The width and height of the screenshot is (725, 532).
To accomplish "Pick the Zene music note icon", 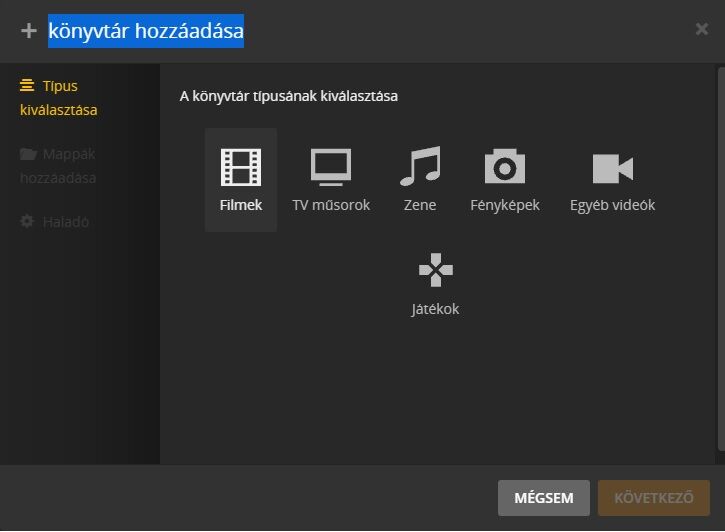I will pyautogui.click(x=420, y=166).
